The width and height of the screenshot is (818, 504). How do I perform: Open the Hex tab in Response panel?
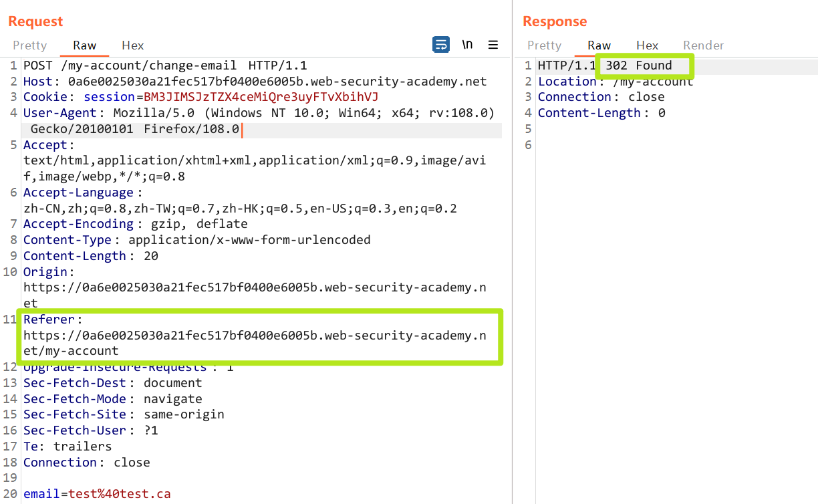(647, 45)
